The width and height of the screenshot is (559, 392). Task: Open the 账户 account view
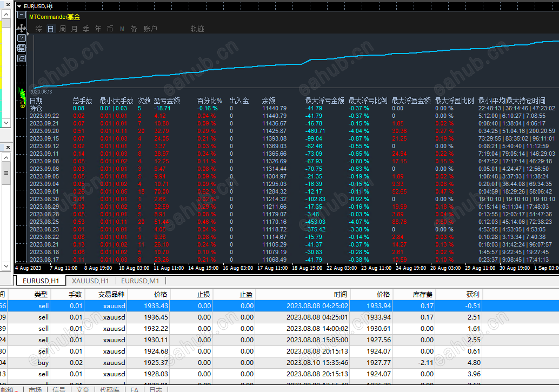(x=150, y=29)
